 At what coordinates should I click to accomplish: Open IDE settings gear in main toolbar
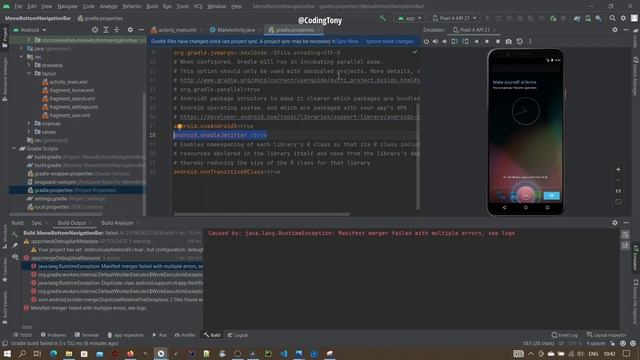pyautogui.click(x=623, y=18)
